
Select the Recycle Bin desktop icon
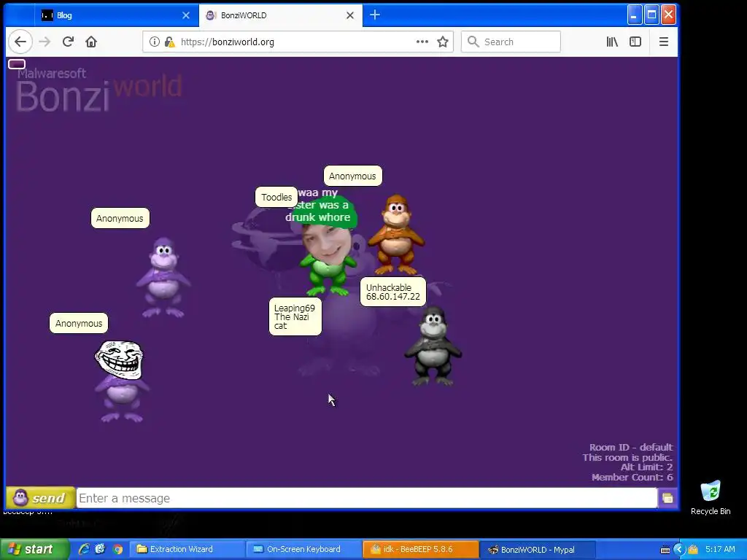[711, 497]
